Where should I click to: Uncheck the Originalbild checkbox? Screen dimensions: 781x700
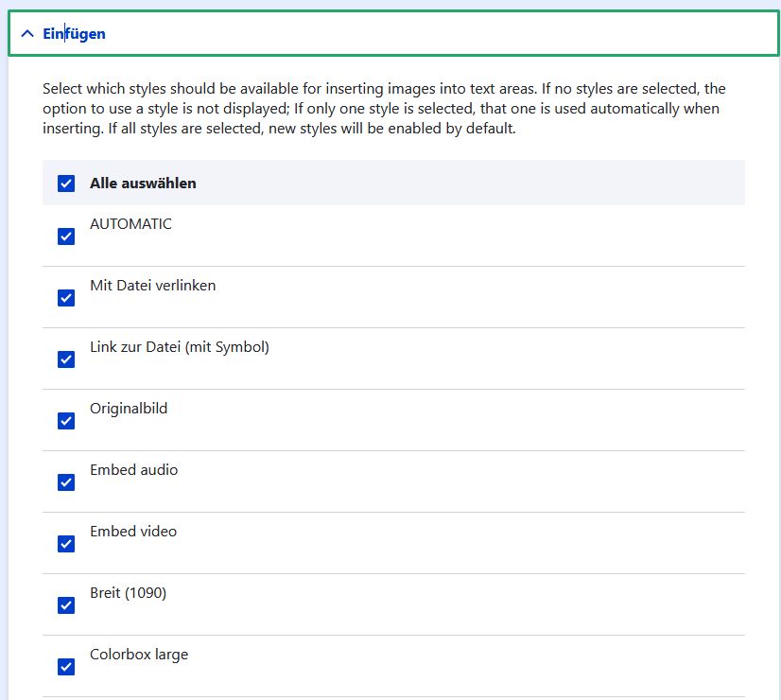(x=66, y=421)
